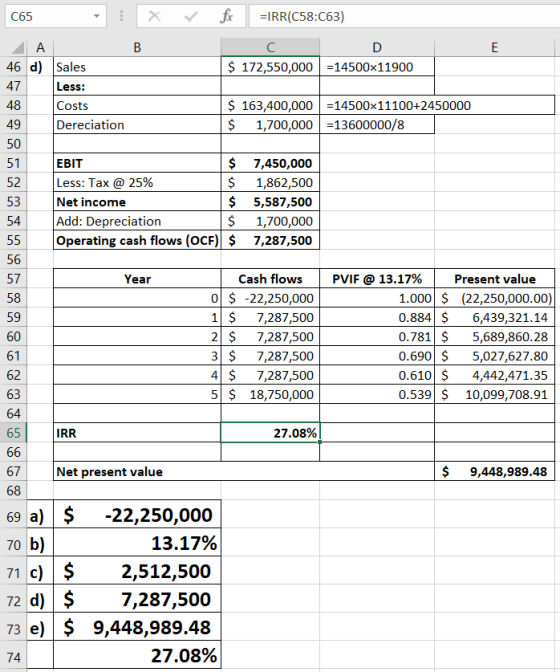Click the Enter checkmark formula bar icon
This screenshot has height=672, width=560.
[x=190, y=17]
